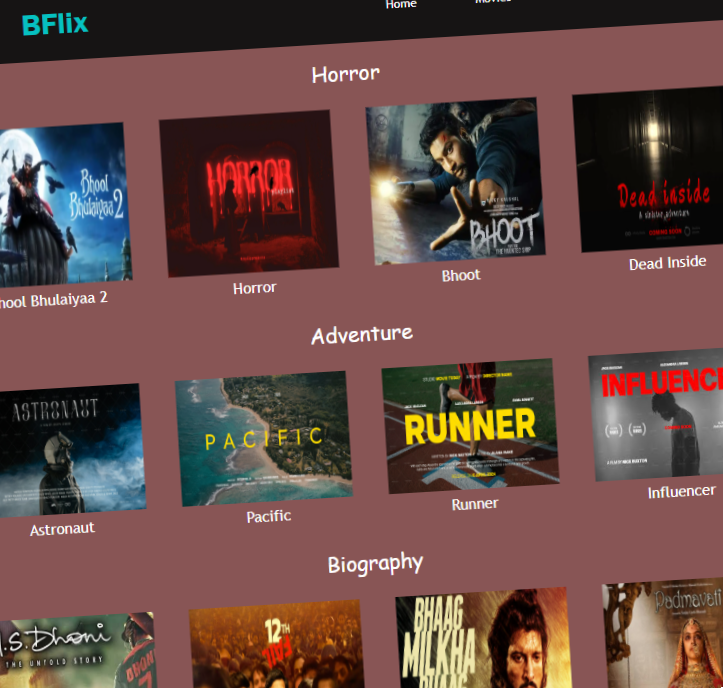Select the Pacific movie poster
Screen dimensions: 723x688
[x=264, y=439]
